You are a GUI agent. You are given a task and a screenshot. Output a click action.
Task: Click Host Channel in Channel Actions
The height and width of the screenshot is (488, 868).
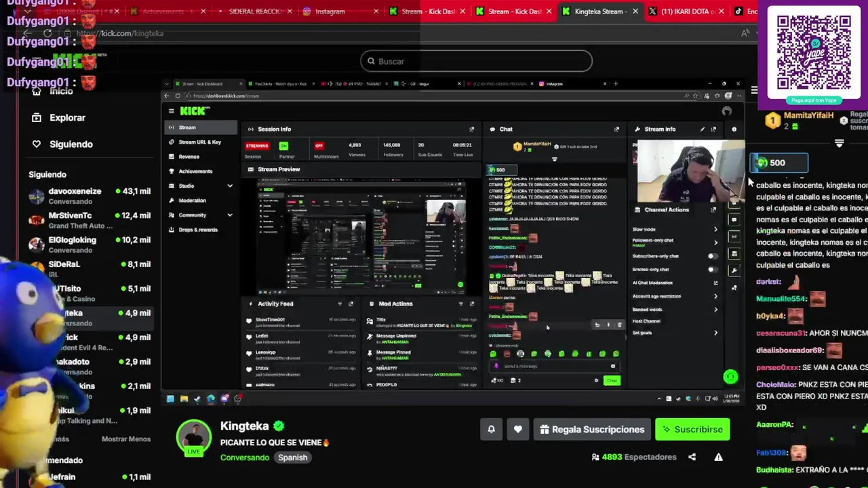click(x=646, y=321)
